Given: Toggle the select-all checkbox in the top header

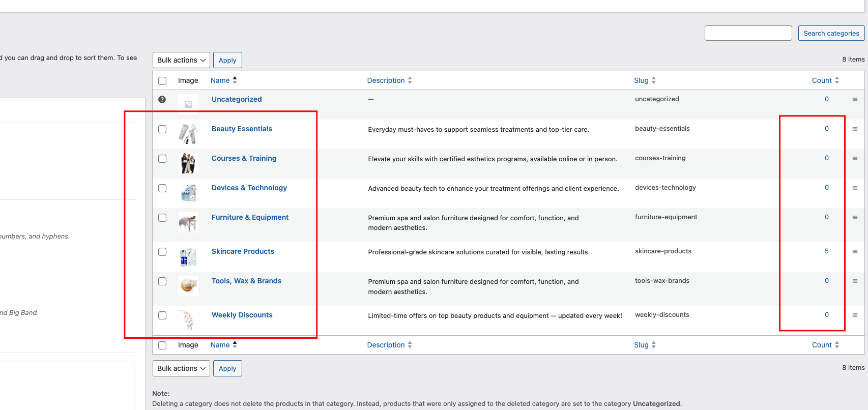Looking at the screenshot, I should (x=162, y=81).
